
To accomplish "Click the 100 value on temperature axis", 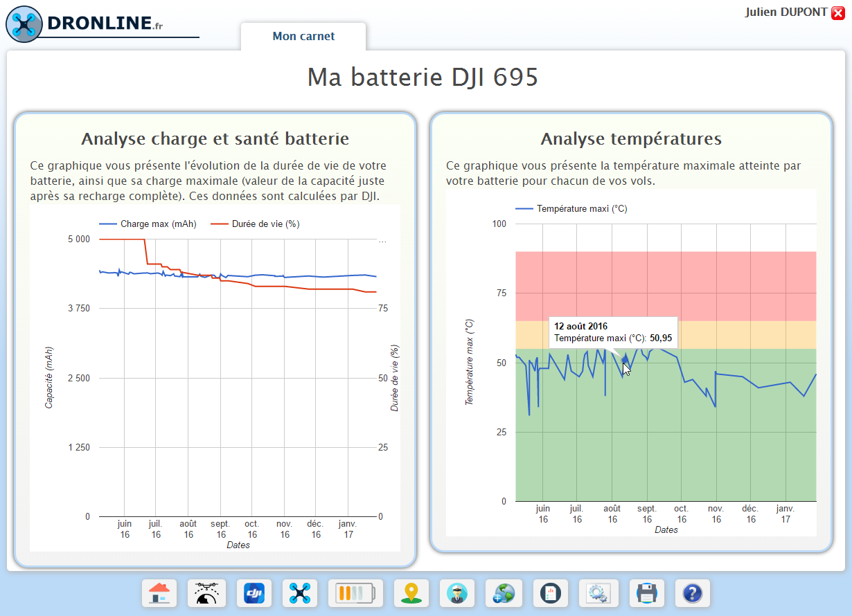I will coord(499,224).
